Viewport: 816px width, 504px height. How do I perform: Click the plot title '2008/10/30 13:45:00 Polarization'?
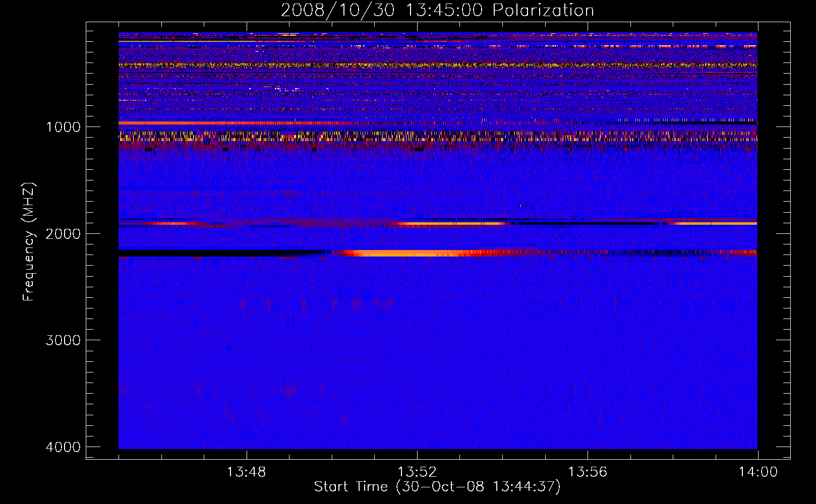coord(437,10)
